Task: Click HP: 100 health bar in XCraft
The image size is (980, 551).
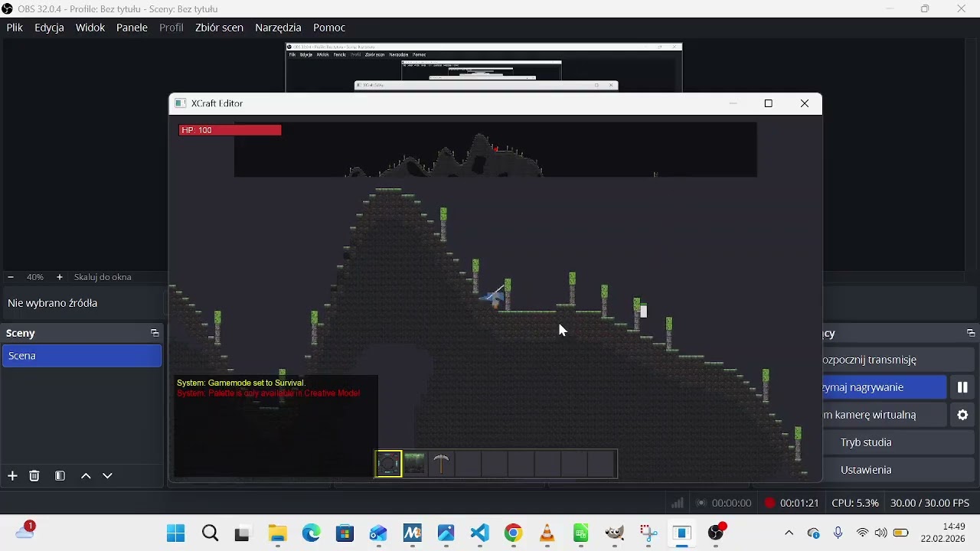Action: click(x=230, y=130)
